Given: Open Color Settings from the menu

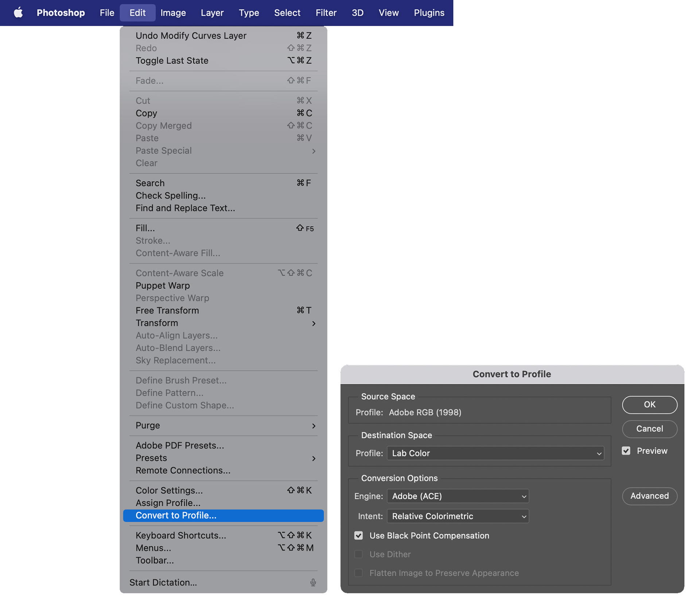Looking at the screenshot, I should (x=169, y=490).
